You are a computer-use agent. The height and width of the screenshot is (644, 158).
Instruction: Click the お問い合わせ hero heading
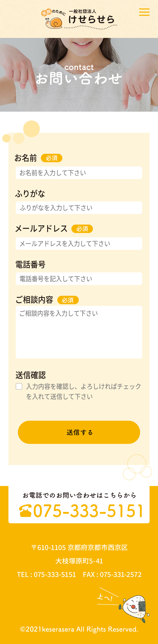tap(79, 79)
